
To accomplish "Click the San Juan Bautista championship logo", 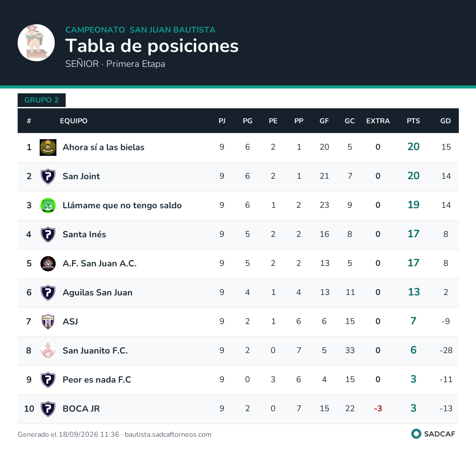I will (x=36, y=43).
